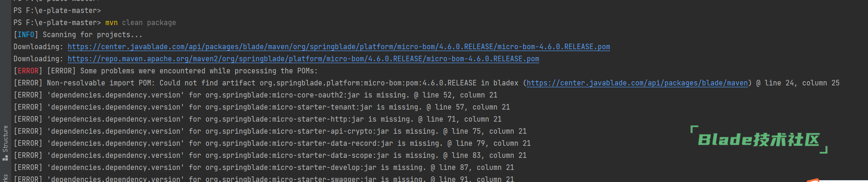Open the repo.maven.apache.org micro-bom pom link
Image resolution: width=868 pixels, height=182 pixels.
click(303, 59)
